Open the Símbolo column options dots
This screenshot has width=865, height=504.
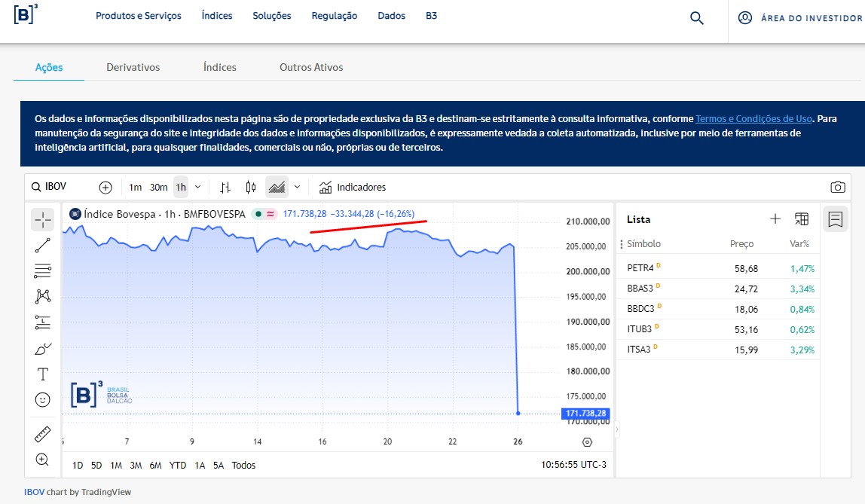click(622, 244)
